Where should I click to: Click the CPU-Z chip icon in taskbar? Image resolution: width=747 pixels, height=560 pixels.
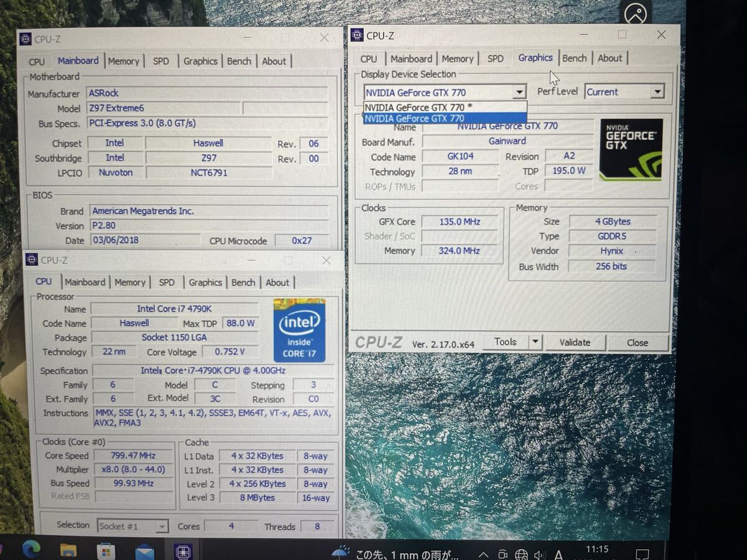(x=183, y=551)
